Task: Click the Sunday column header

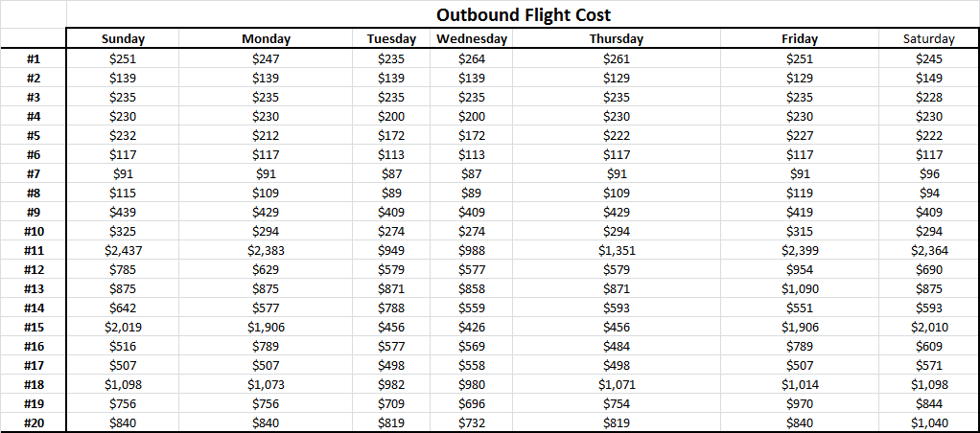Action: [123, 38]
